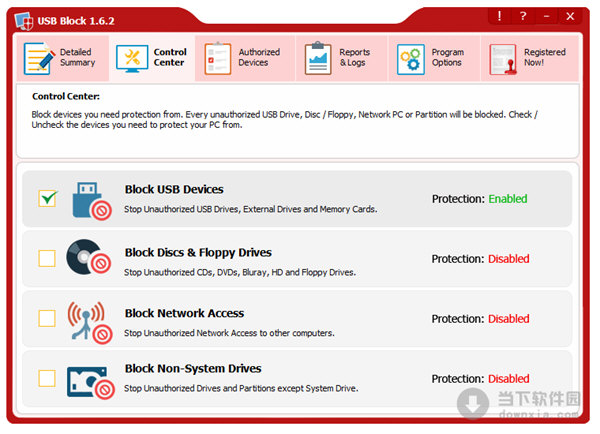The image size is (600, 434).
Task: Switch to the Detailed Summary tab
Action: click(x=62, y=58)
